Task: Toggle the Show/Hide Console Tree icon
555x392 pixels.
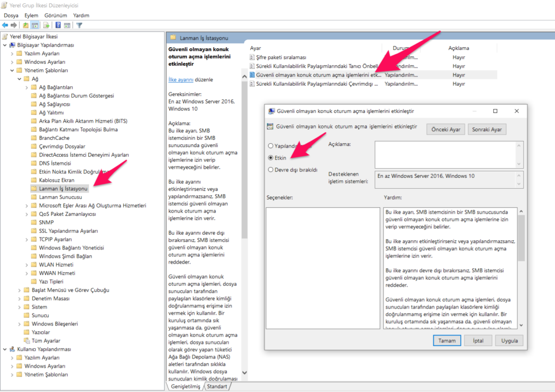Action: tap(35, 25)
